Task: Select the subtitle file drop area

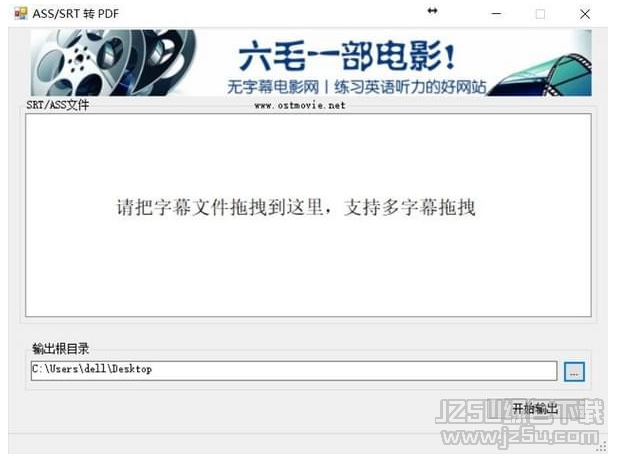Action: pyautogui.click(x=308, y=215)
